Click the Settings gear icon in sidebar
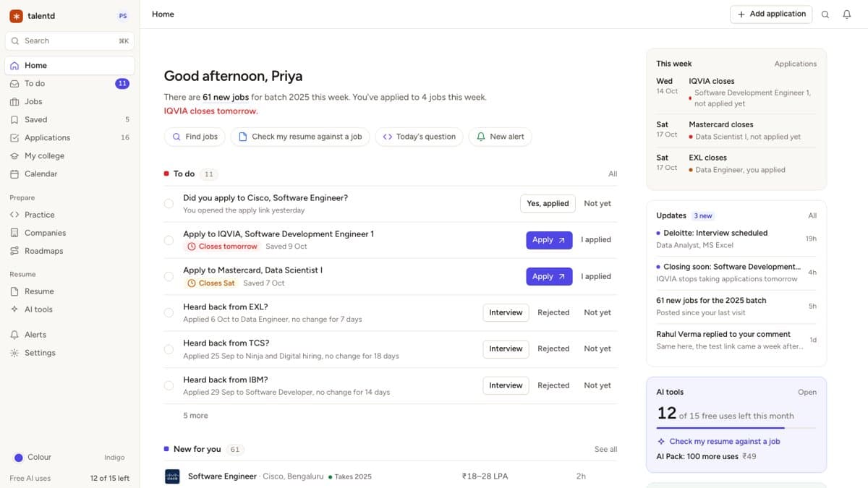The width and height of the screenshot is (868, 488). tap(14, 353)
